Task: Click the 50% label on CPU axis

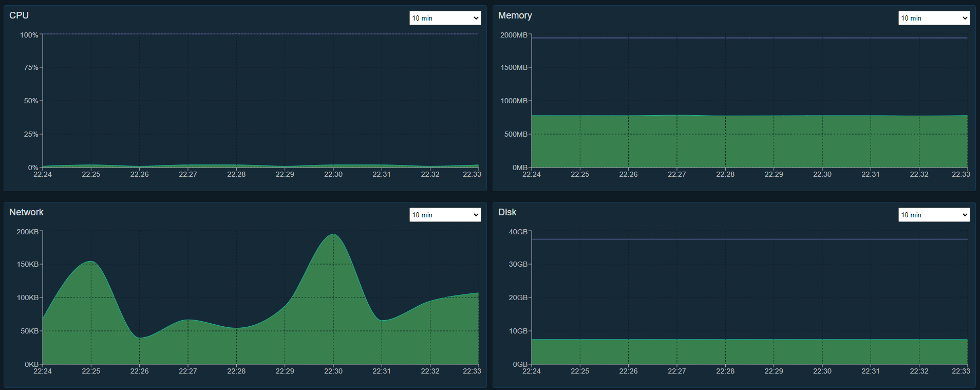Action: [31, 101]
